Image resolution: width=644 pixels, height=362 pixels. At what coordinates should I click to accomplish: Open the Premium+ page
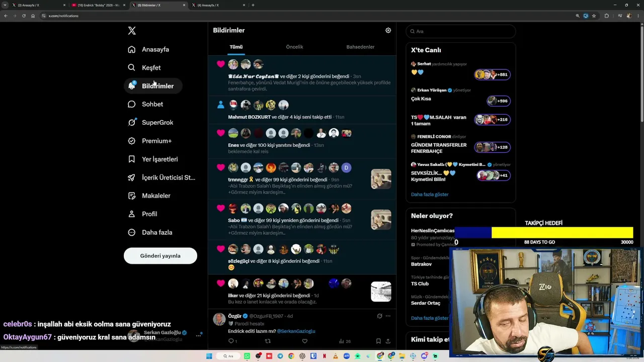[x=150, y=141]
